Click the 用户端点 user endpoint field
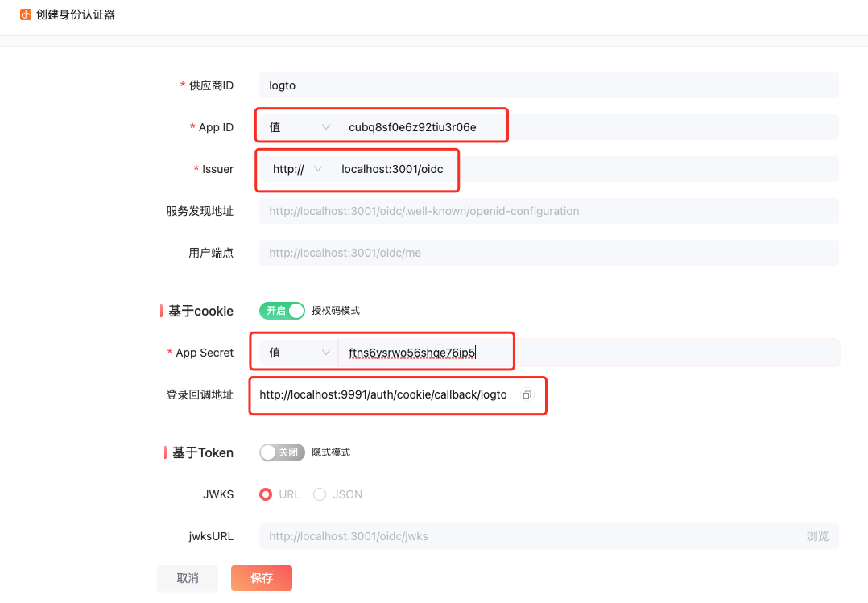 click(x=548, y=253)
